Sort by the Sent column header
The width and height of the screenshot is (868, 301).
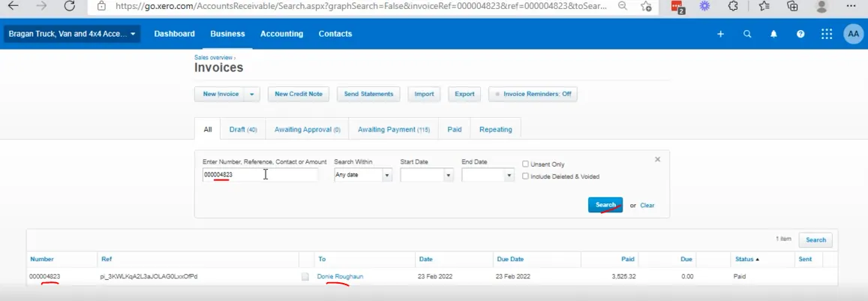point(805,259)
